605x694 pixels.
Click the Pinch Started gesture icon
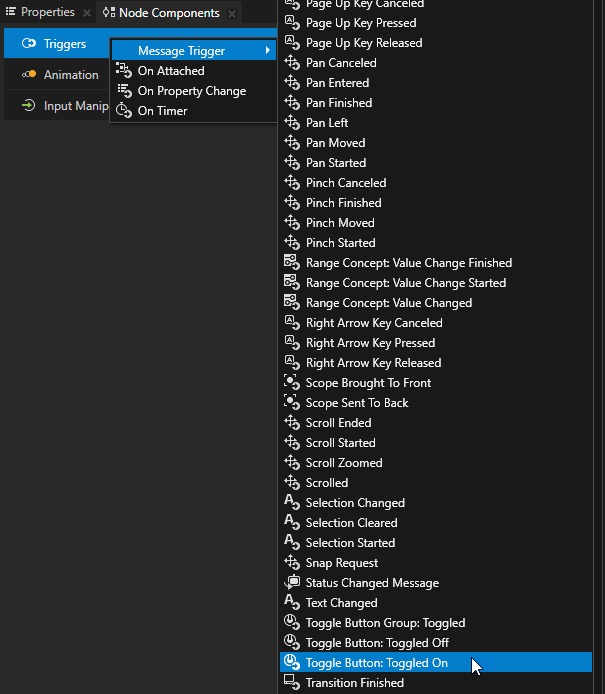tap(292, 243)
